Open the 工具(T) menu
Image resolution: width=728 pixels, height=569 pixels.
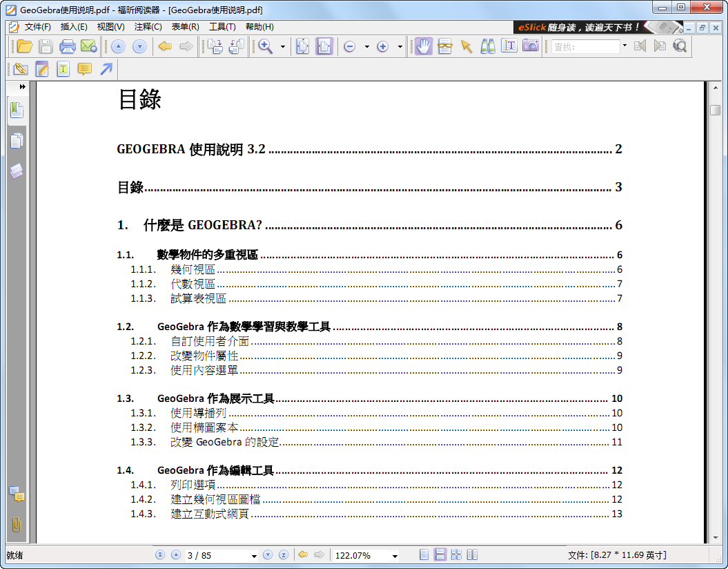coord(222,27)
